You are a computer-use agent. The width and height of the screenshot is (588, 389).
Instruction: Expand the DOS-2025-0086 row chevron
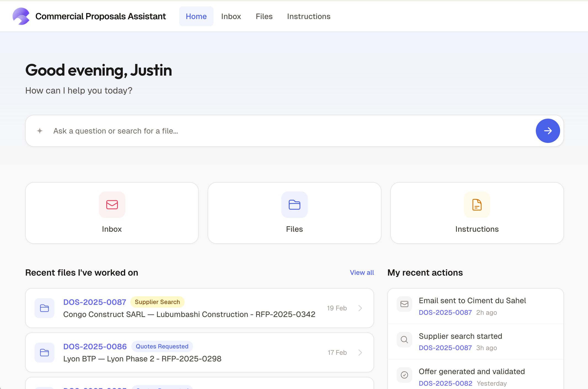(x=360, y=353)
